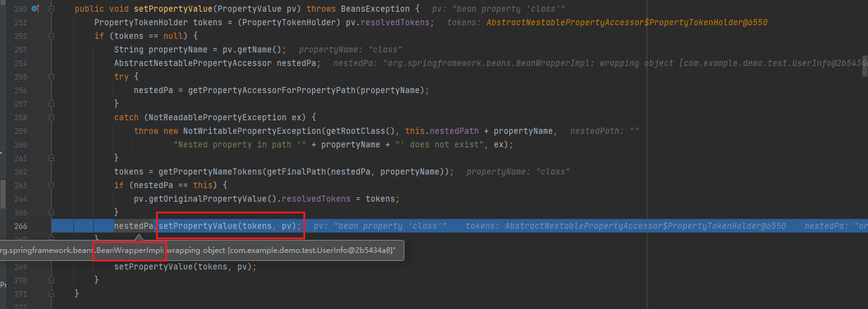The height and width of the screenshot is (309, 868).
Task: Click the setPropertyValue method name on line 250
Action: [x=173, y=9]
